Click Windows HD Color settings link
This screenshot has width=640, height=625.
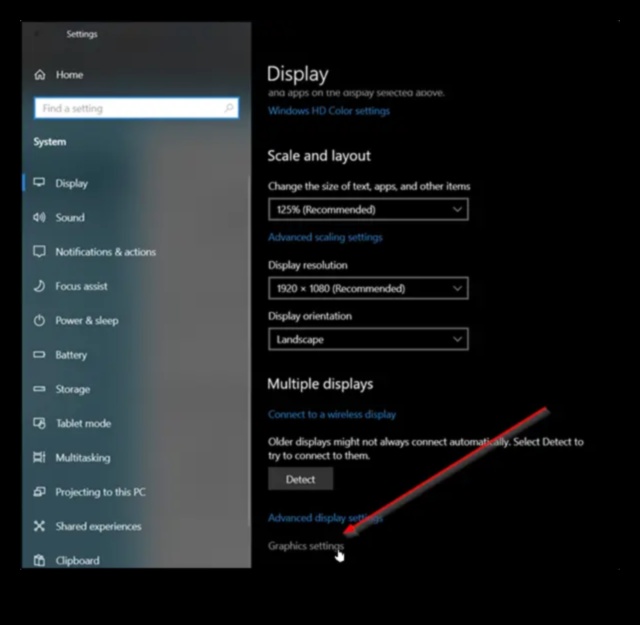[x=328, y=111]
